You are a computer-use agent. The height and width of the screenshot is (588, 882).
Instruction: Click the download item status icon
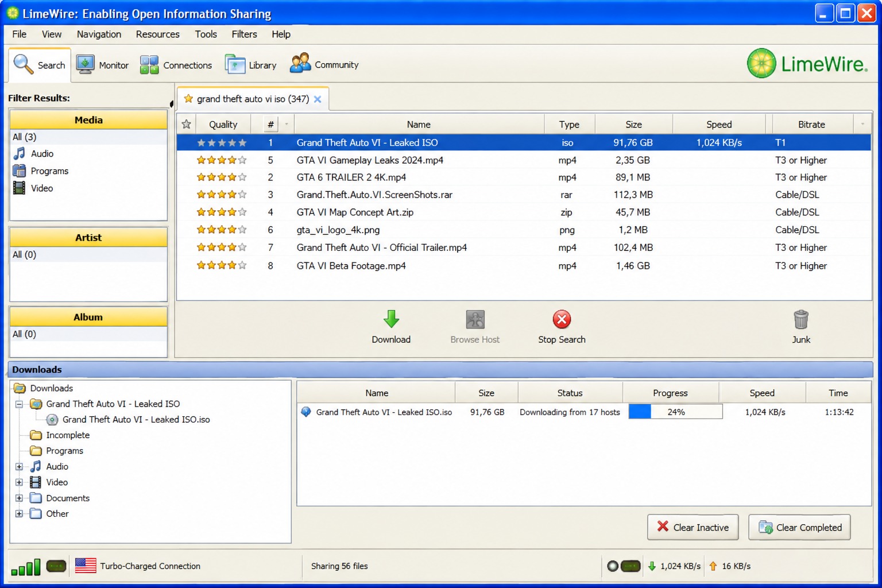[306, 412]
